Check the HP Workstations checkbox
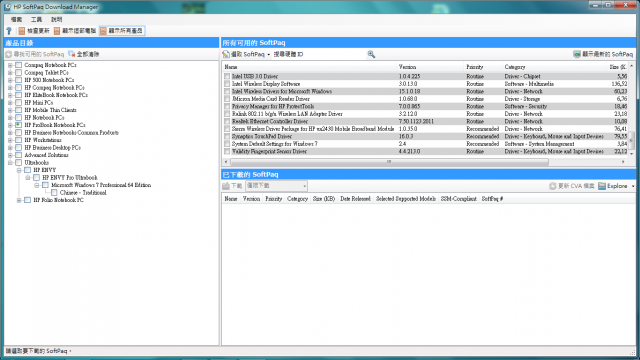Image resolution: width=640 pixels, height=360 pixels. [18, 140]
